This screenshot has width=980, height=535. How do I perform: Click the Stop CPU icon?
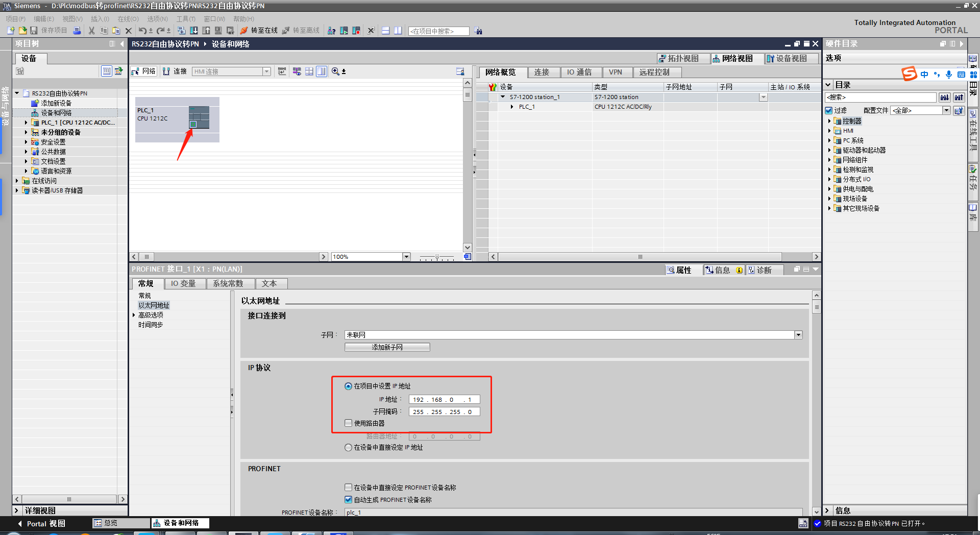[x=356, y=31]
